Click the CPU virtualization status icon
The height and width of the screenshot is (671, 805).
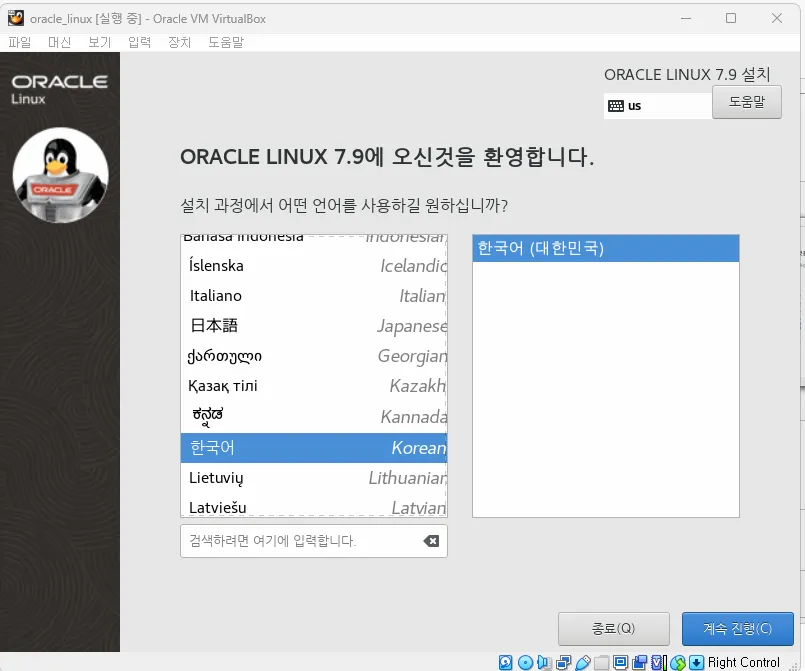coord(659,662)
